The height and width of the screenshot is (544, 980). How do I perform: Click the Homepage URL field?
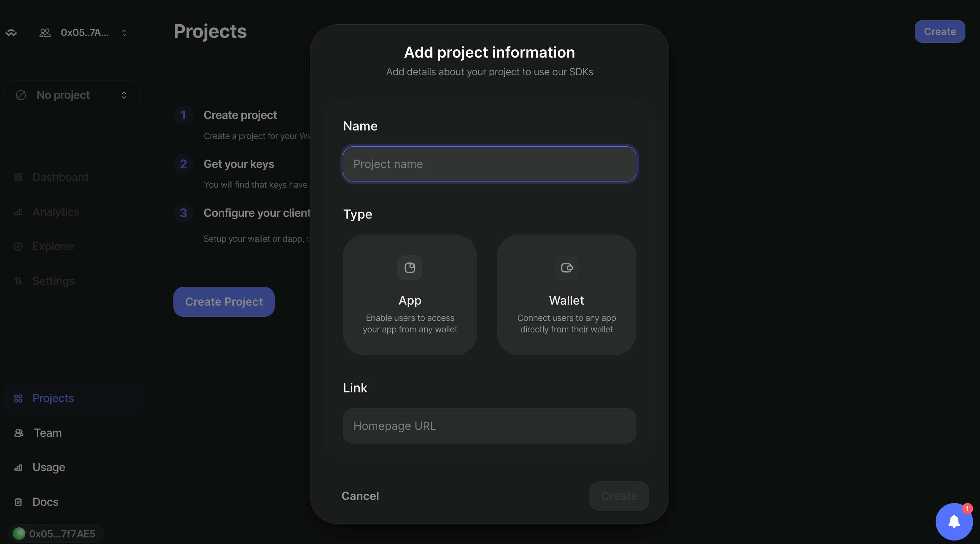489,426
